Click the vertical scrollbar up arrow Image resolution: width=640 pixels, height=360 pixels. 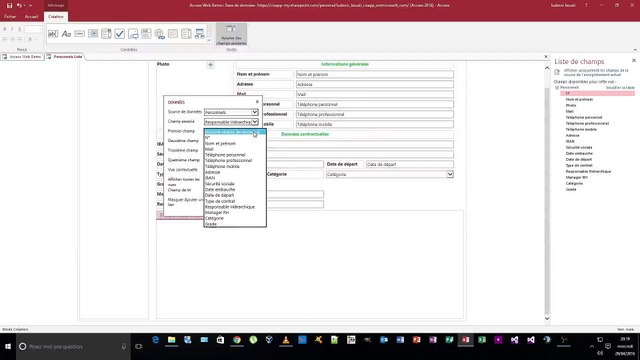pos(547,68)
